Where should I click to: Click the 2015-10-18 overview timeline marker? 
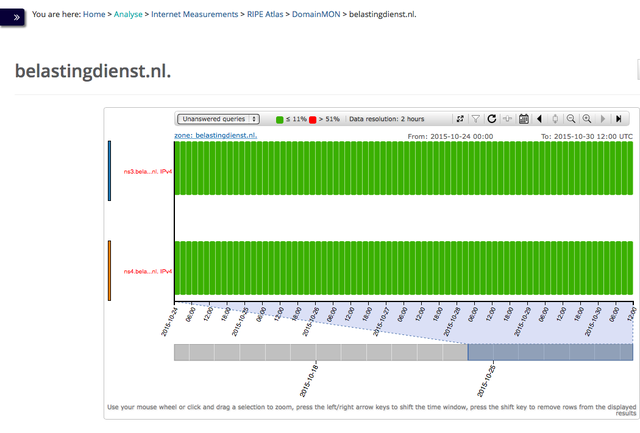[309, 381]
